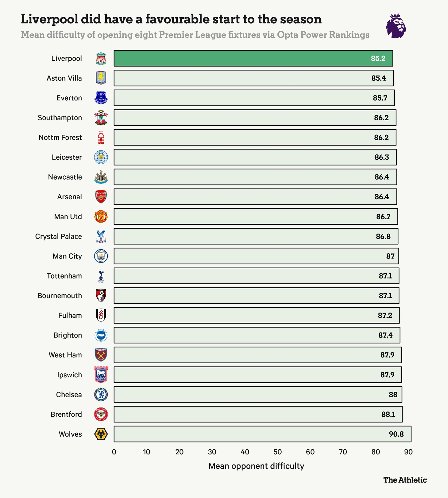Viewport: 448px width, 498px height.
Task: Click the Liverpool club crest
Action: [x=101, y=59]
